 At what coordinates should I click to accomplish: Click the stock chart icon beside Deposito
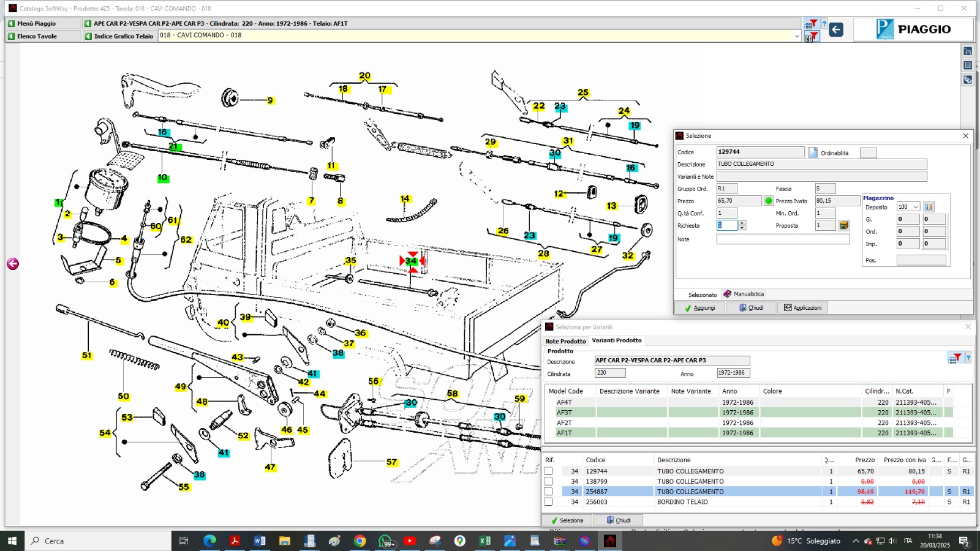pos(929,207)
